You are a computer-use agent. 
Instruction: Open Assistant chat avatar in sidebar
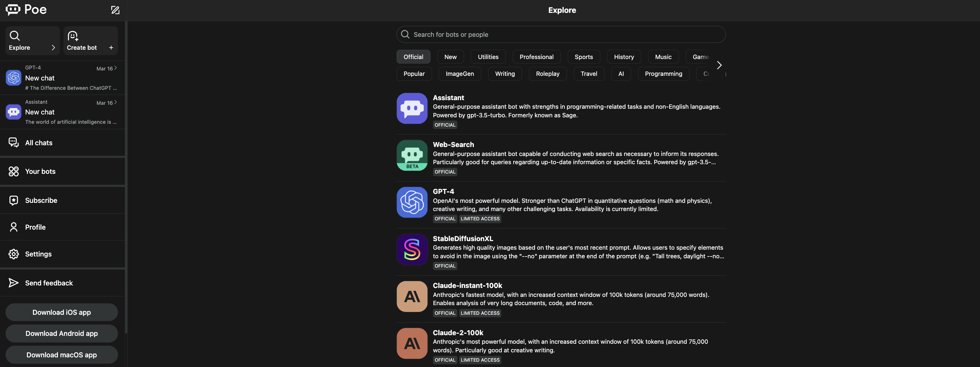tap(13, 112)
